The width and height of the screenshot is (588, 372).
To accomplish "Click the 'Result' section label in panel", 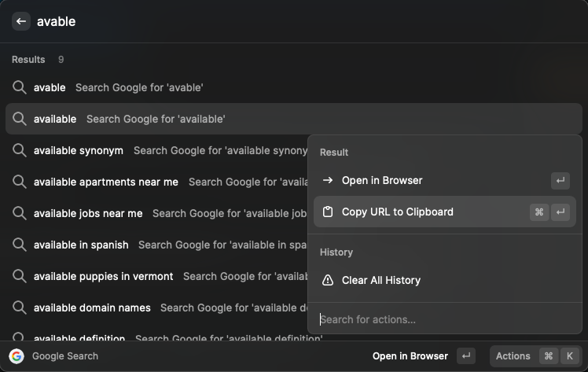I will pos(334,153).
